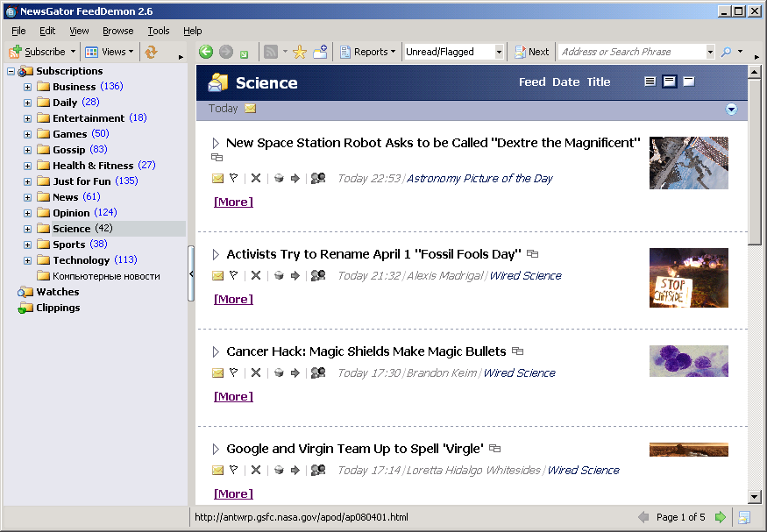
Task: Flag the Fossil Fools Day article
Action: pos(234,275)
